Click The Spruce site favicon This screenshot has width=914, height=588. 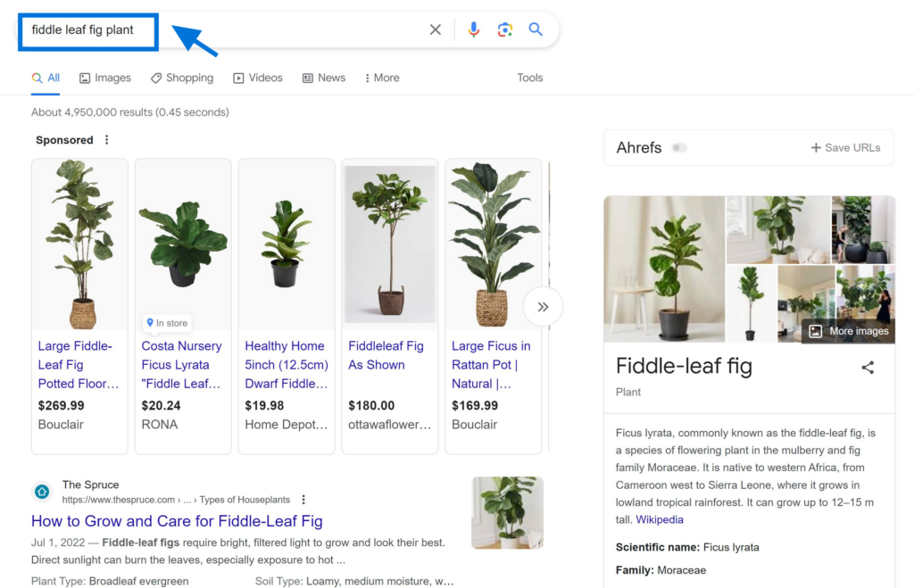pos(41,491)
